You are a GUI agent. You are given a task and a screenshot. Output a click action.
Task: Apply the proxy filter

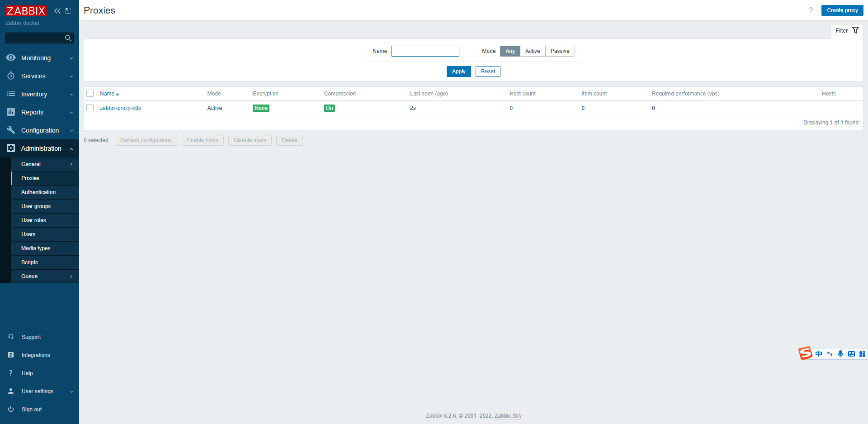point(458,71)
